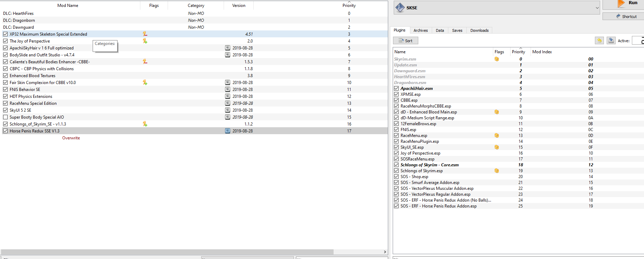This screenshot has height=259, width=644.
Task: Click the Run button
Action: [623, 4]
